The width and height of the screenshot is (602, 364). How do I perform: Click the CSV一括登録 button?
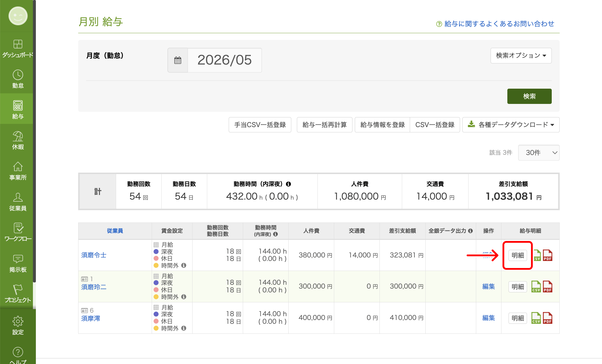[435, 125]
